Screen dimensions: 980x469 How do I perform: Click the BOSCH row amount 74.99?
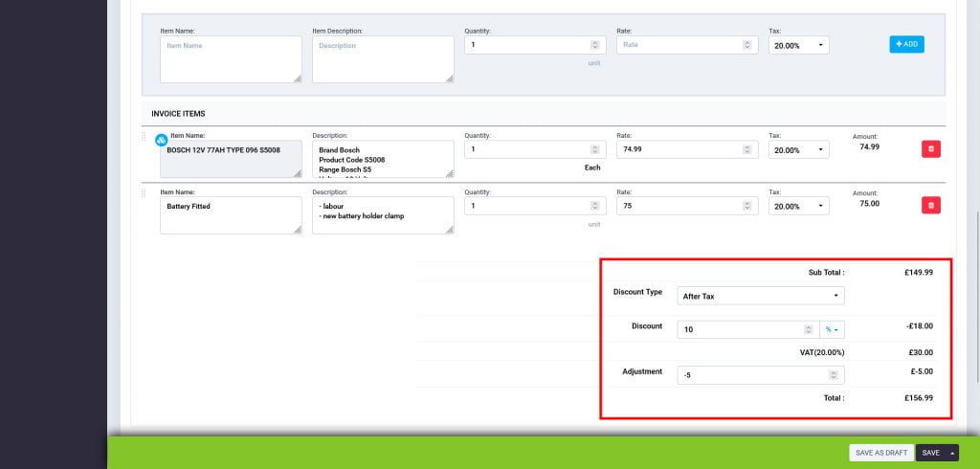click(869, 147)
